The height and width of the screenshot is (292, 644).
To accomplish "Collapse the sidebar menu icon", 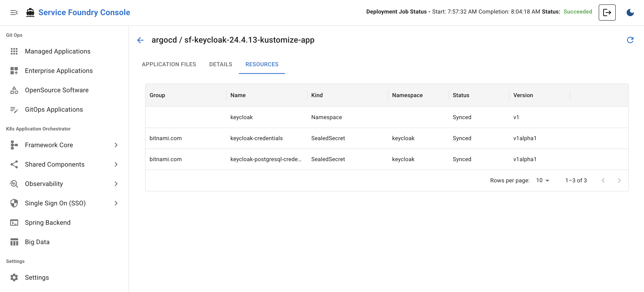I will click(x=14, y=13).
